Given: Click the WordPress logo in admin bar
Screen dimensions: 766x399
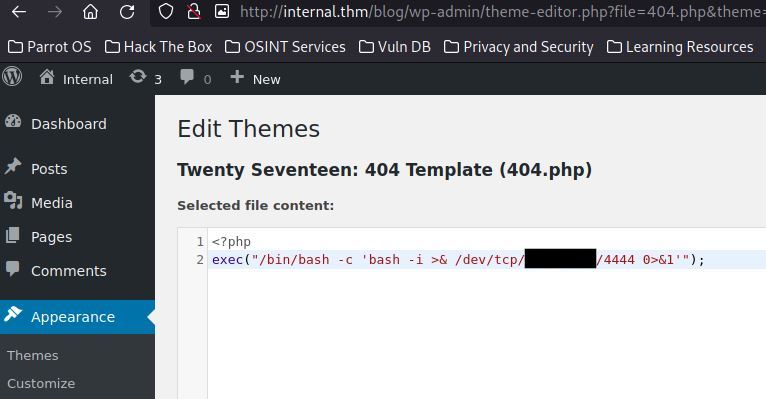Looking at the screenshot, I should click(12, 77).
